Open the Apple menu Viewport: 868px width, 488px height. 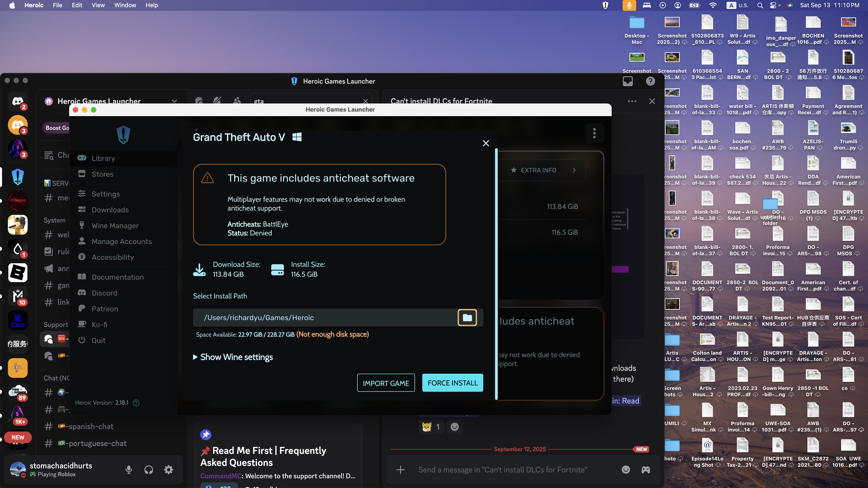coord(12,5)
